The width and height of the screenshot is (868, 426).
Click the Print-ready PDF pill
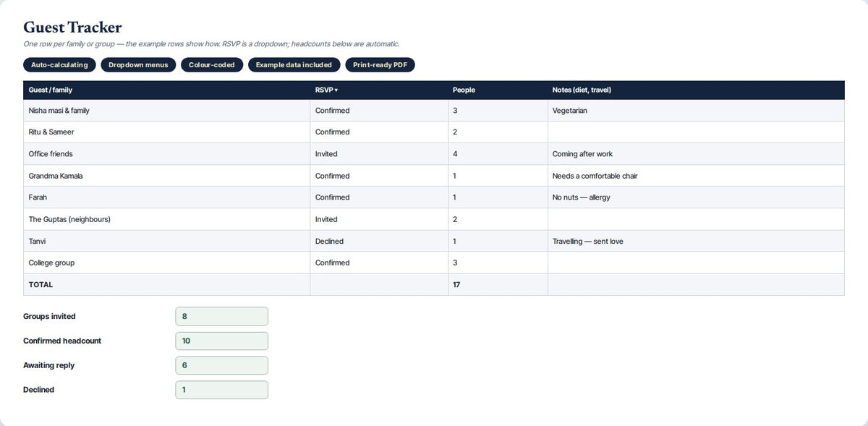coord(380,65)
